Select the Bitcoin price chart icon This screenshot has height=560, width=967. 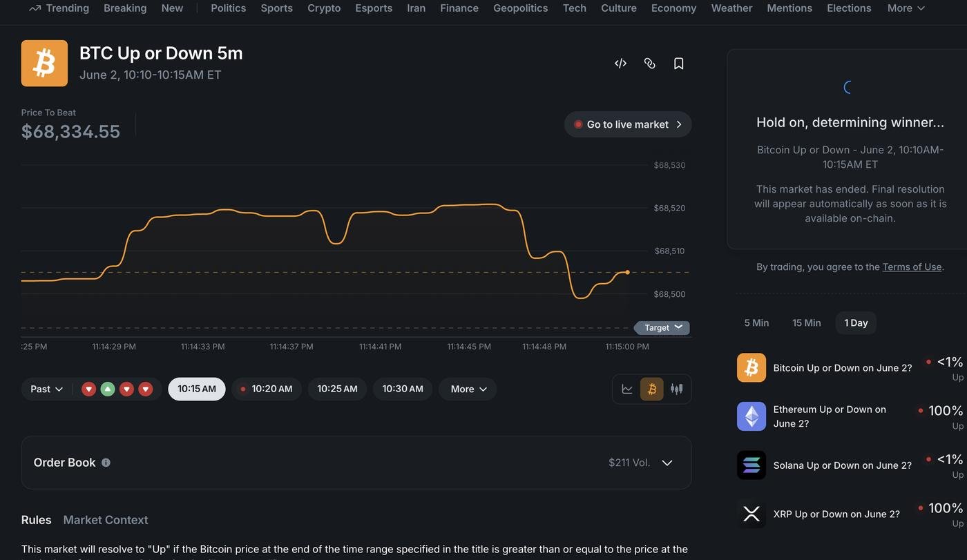coord(651,389)
